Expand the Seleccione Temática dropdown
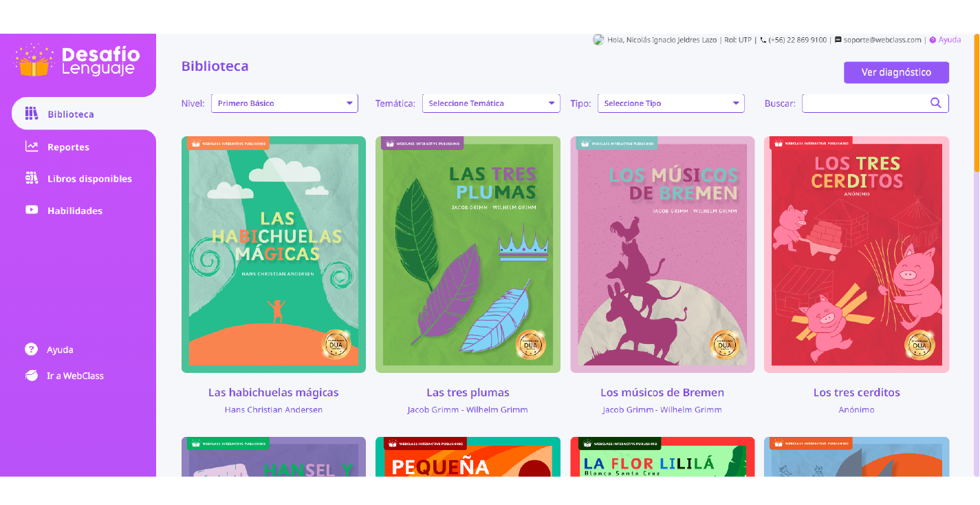Viewport: 980px width, 505px height. point(491,103)
